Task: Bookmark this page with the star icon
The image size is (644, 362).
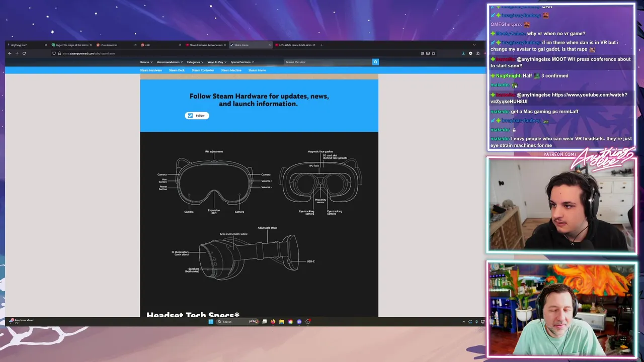Action: pyautogui.click(x=433, y=53)
